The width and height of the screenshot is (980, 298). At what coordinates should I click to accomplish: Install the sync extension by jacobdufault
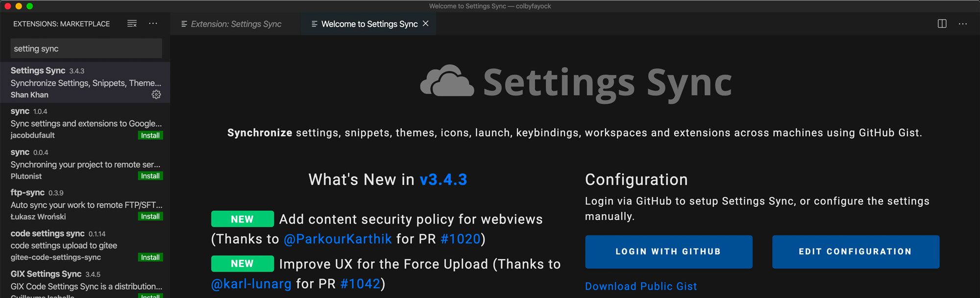[x=150, y=135]
